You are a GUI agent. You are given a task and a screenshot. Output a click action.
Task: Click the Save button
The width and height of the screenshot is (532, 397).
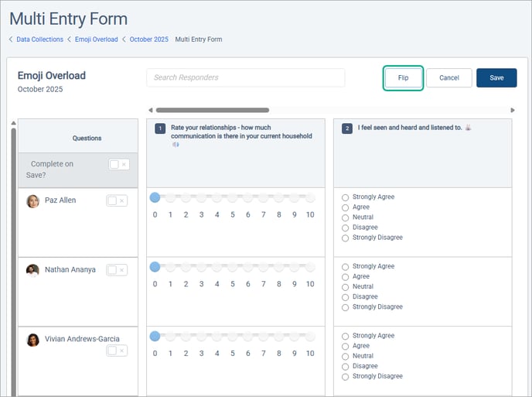496,78
